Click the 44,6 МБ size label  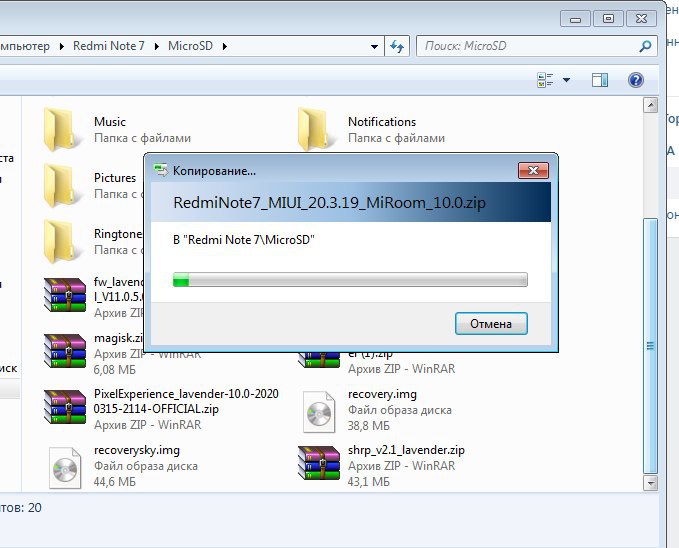pyautogui.click(x=115, y=482)
